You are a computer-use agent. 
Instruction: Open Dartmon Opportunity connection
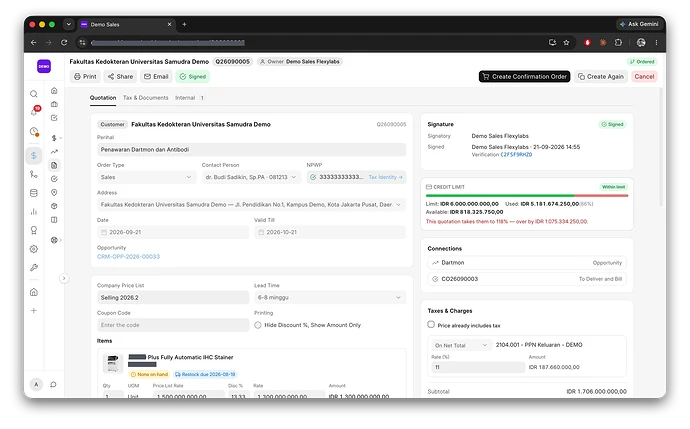click(x=527, y=263)
